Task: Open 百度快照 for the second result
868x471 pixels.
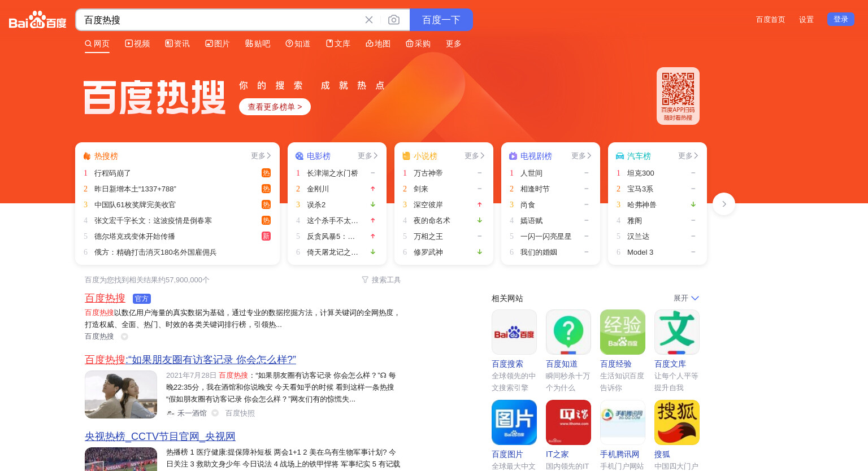Action: (240, 413)
